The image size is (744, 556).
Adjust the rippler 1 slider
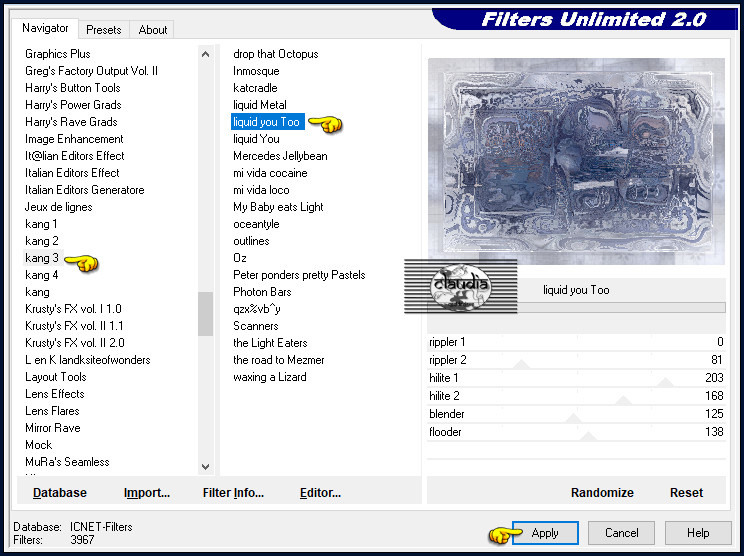tap(576, 342)
